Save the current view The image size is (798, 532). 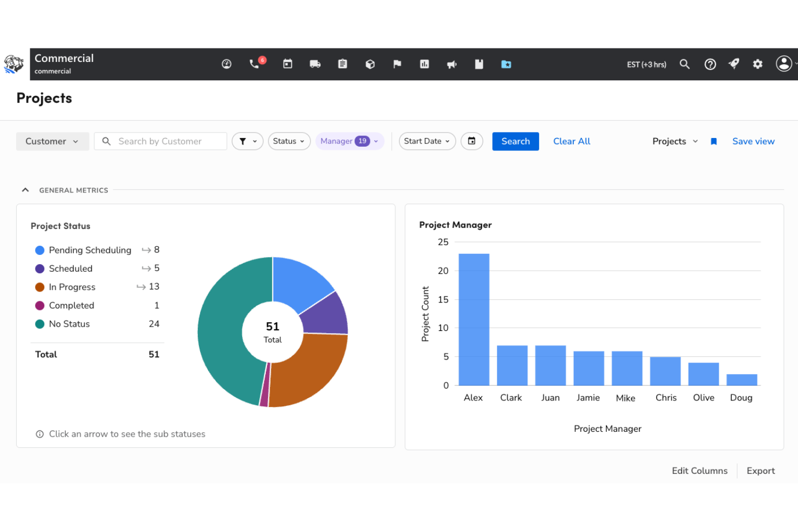[x=753, y=141]
